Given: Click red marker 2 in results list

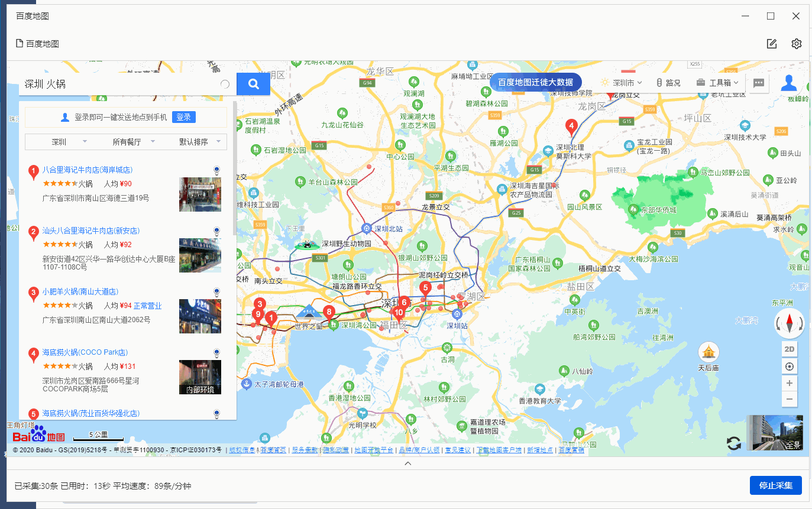Looking at the screenshot, I should pyautogui.click(x=34, y=233).
